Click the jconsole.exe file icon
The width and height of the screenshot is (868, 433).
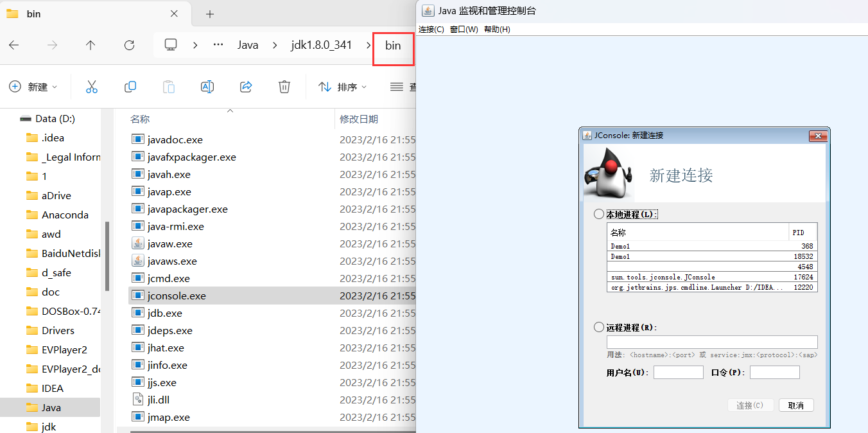[138, 296]
